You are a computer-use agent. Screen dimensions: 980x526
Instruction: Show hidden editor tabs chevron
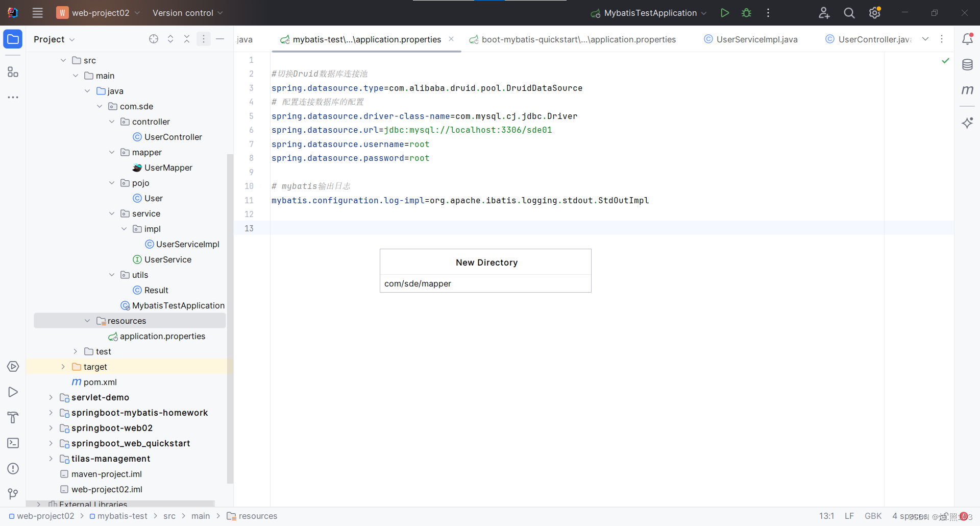click(925, 39)
